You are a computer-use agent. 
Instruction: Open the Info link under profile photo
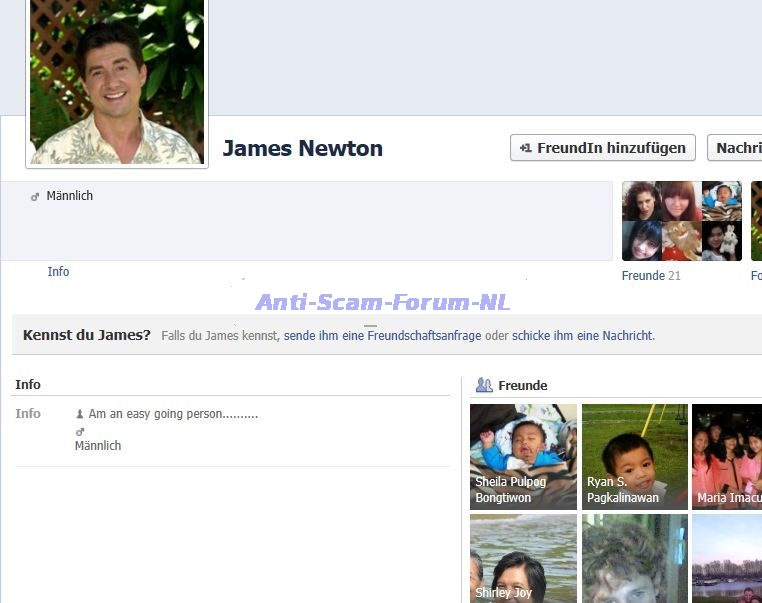click(x=58, y=272)
